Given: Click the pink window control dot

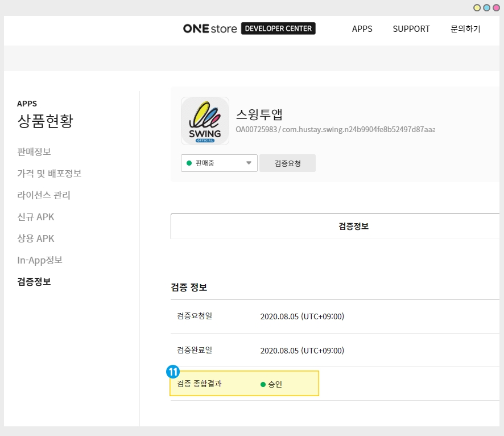Looking at the screenshot, I should (x=496, y=7).
